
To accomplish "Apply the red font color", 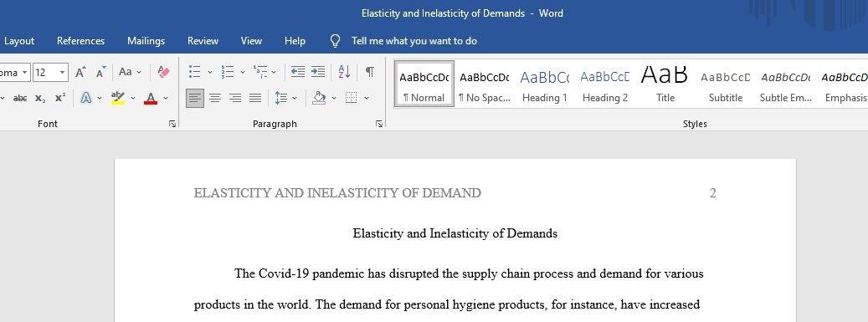I will tap(151, 98).
